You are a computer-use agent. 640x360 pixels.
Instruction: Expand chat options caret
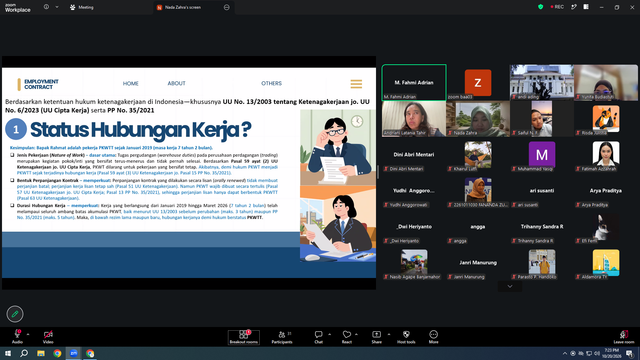pos(329,334)
